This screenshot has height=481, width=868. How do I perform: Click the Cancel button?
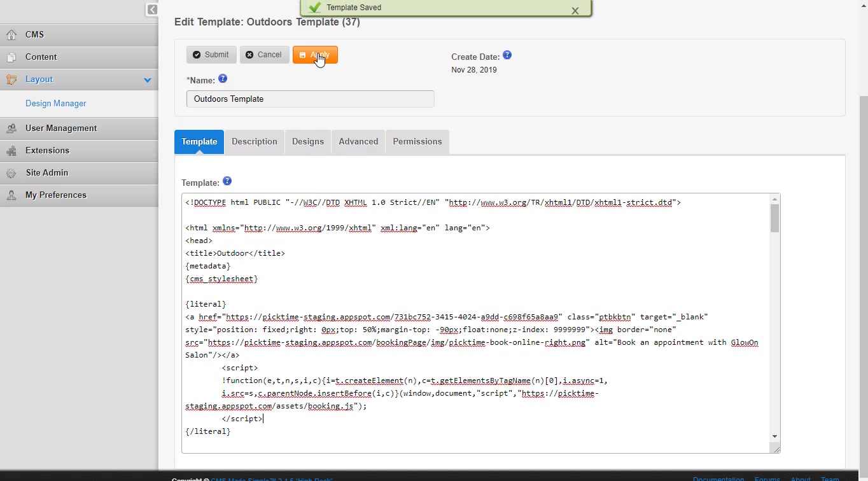263,55
